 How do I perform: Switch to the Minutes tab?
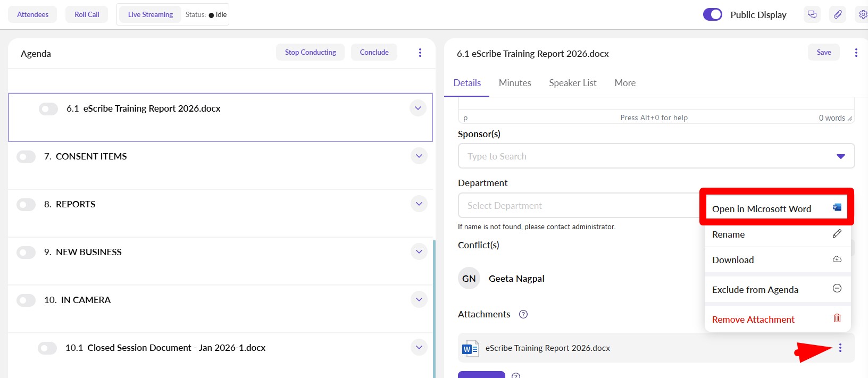click(515, 83)
